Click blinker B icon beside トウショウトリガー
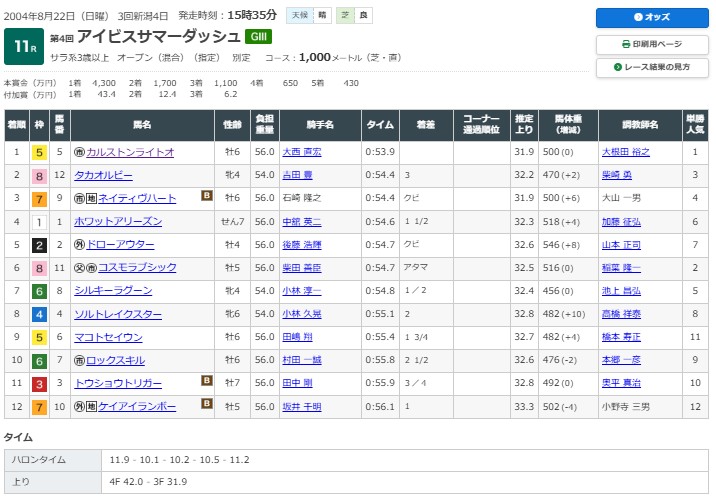The image size is (716, 498). click(207, 381)
